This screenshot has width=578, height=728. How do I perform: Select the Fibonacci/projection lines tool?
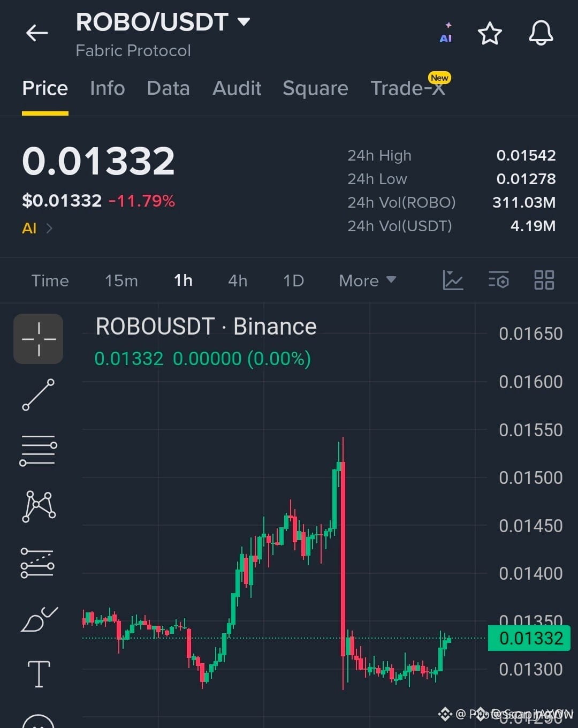pyautogui.click(x=37, y=563)
